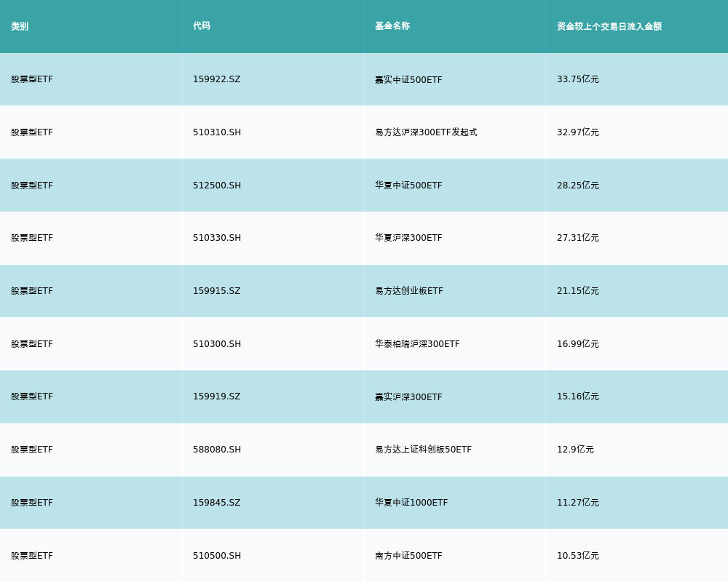The width and height of the screenshot is (728, 582).
Task: Select code 159845.SZ
Action: [x=217, y=503]
